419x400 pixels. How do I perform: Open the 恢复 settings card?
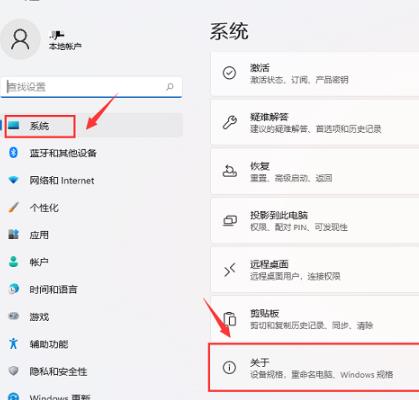(315, 172)
